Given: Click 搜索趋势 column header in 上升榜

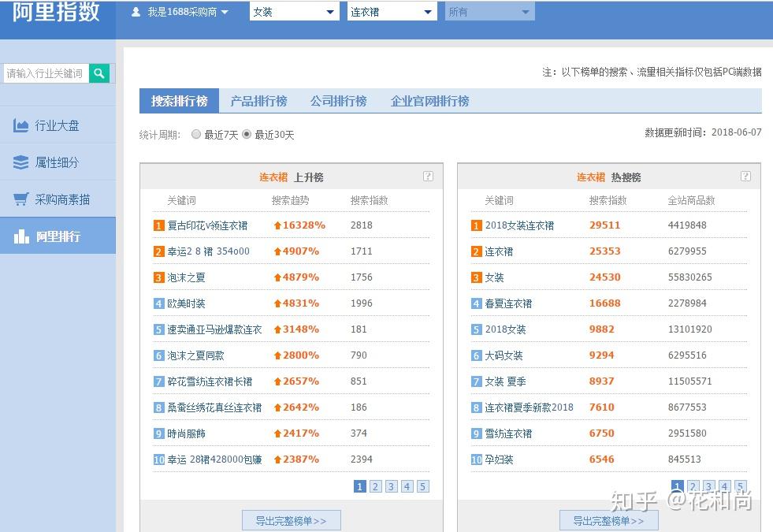Looking at the screenshot, I should tap(291, 201).
